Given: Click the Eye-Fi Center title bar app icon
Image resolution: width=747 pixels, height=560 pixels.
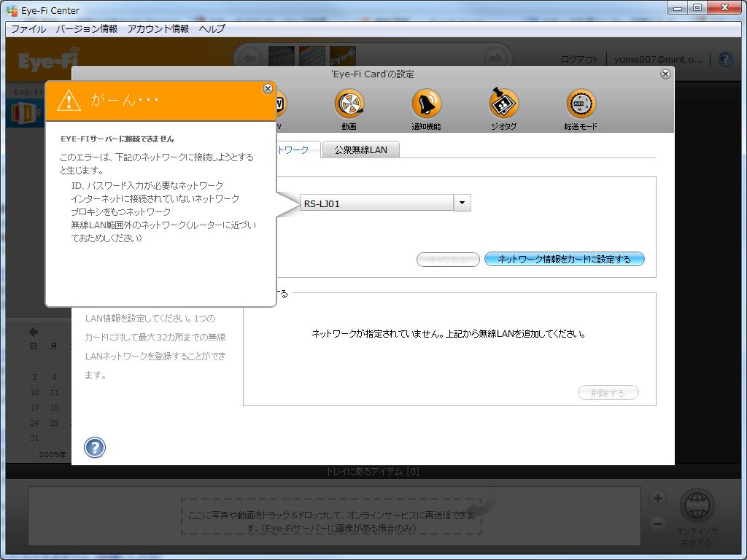Looking at the screenshot, I should pos(12,10).
